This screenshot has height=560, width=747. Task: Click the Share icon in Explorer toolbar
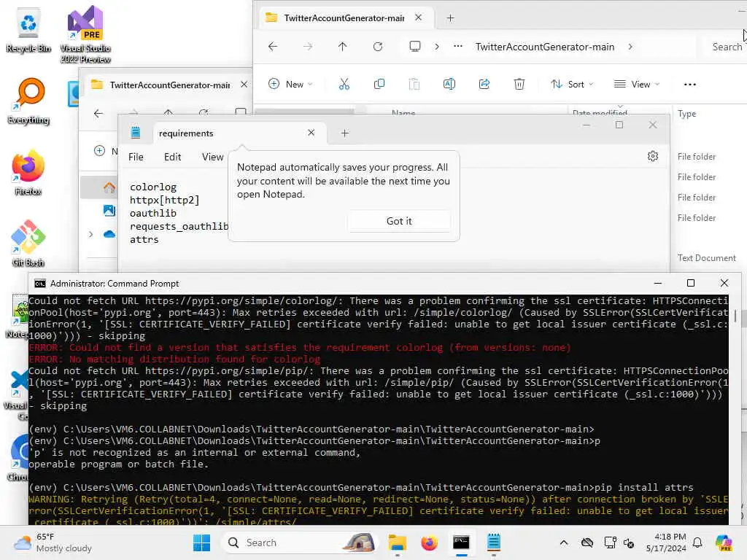coord(484,85)
